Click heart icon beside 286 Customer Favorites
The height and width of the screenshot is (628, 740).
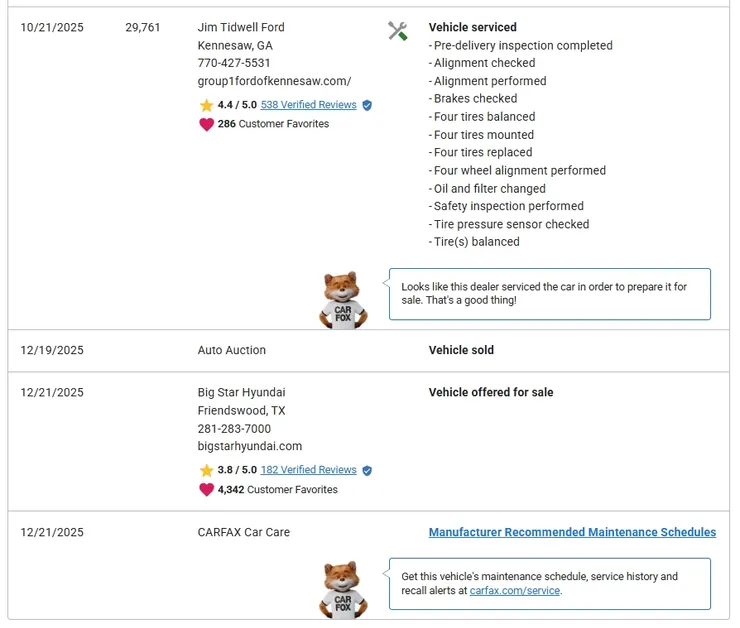click(x=206, y=124)
